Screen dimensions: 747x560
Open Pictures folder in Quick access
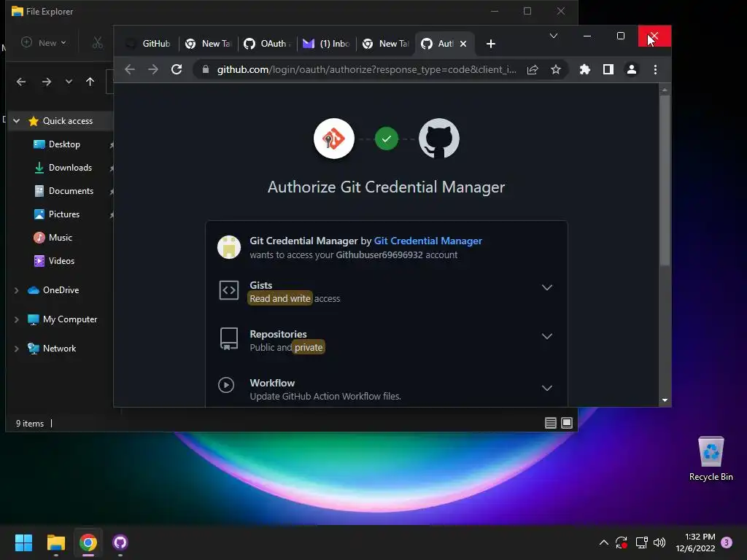(64, 214)
